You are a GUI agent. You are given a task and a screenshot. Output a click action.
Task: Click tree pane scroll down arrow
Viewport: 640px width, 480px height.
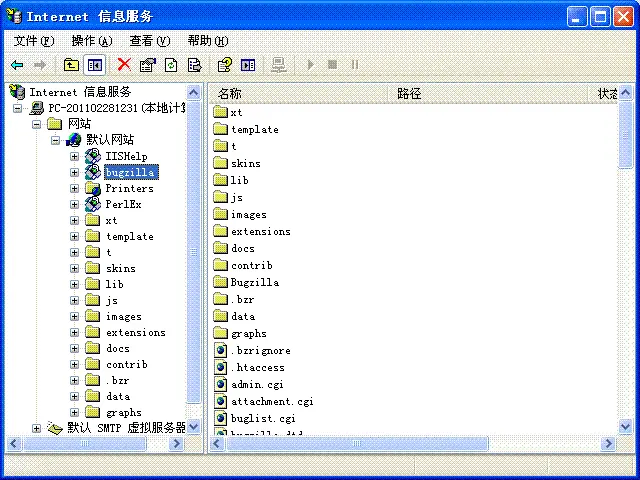193,427
